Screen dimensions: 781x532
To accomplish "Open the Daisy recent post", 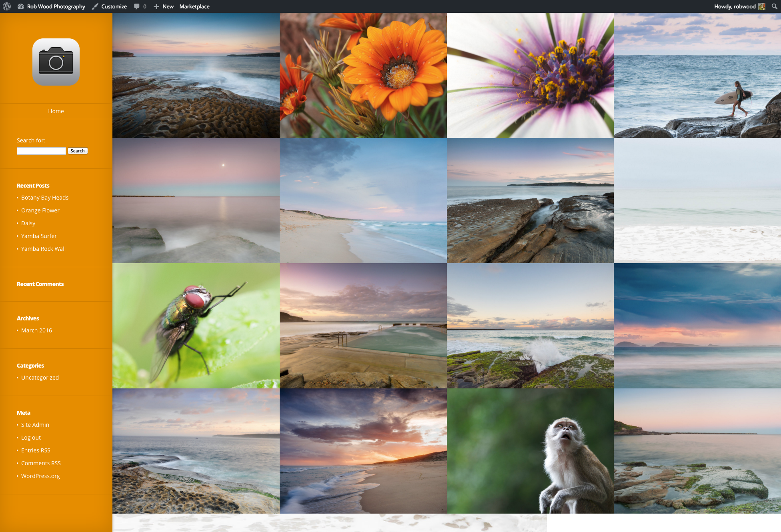I will (28, 223).
